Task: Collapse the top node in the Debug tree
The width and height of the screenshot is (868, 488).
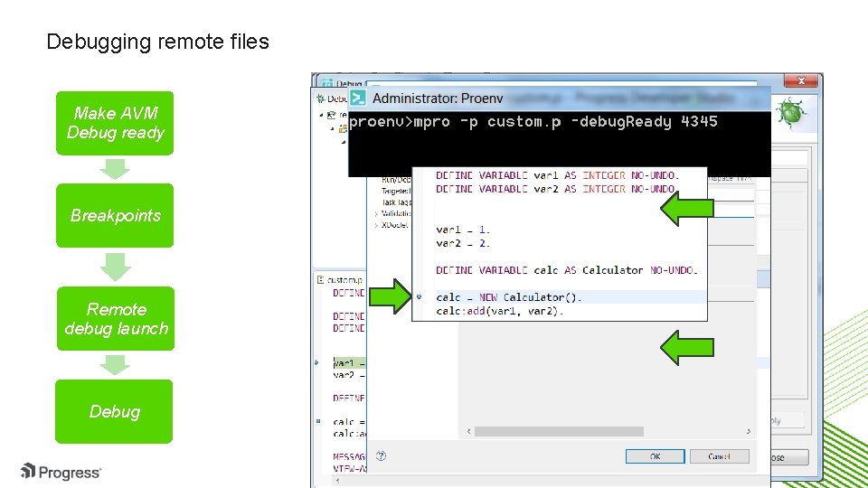Action: tap(322, 115)
